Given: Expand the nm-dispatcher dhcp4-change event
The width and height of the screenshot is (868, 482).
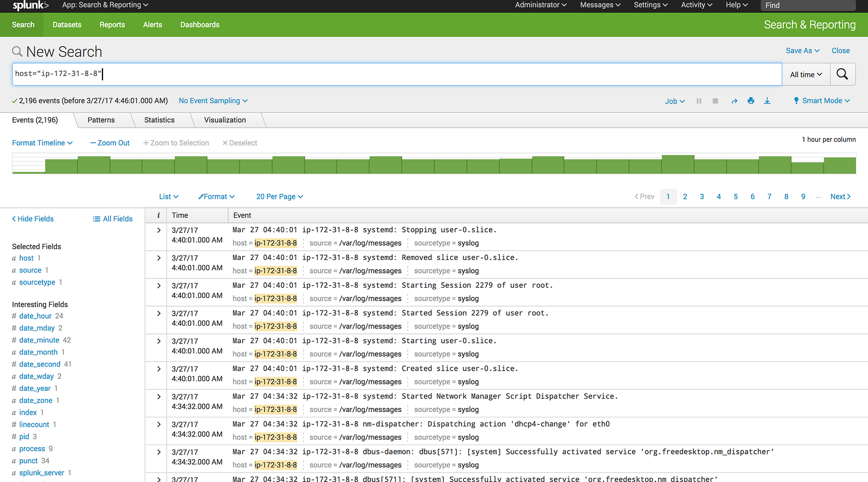Looking at the screenshot, I should click(159, 424).
